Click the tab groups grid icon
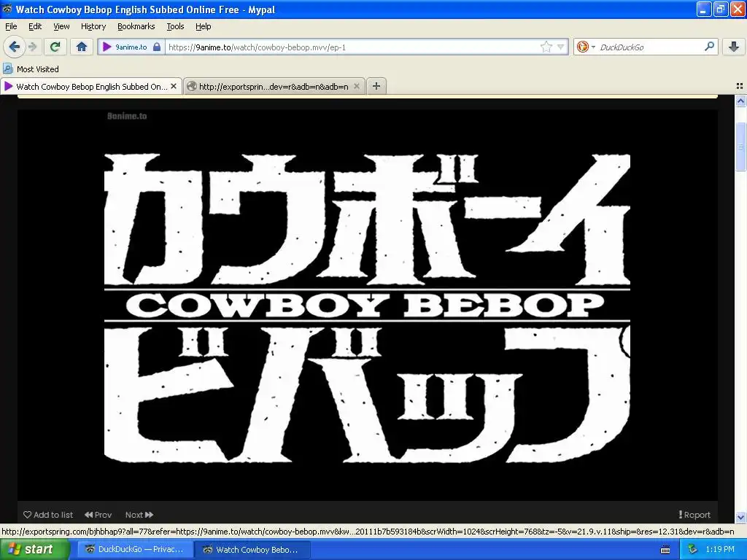Viewport: 747px width, 560px height. click(x=740, y=86)
